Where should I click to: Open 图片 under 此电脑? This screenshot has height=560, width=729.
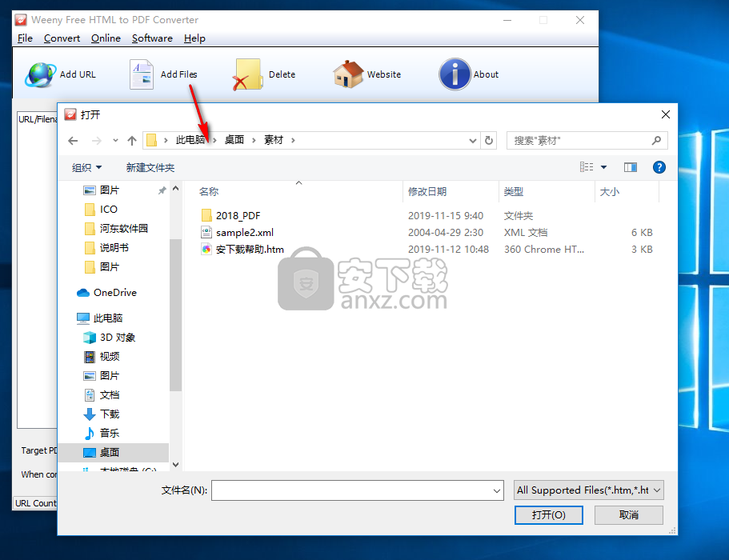pos(110,375)
